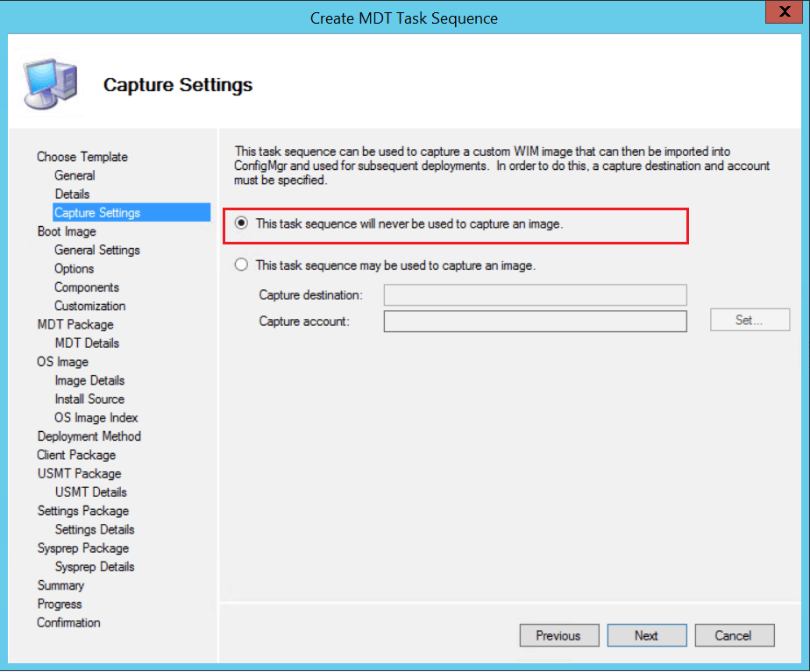
Task: Navigate to Sysprep Details step
Action: click(95, 567)
